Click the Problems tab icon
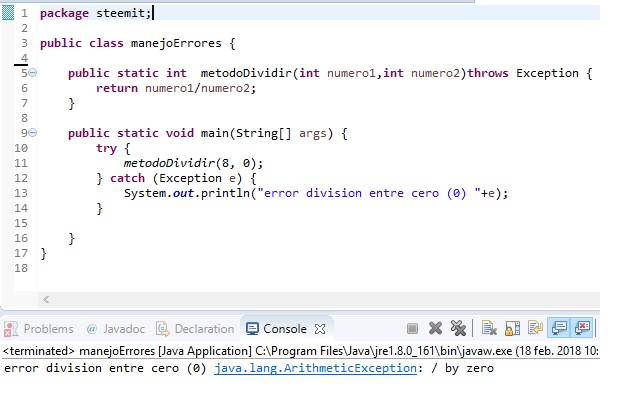Viewport: 627px width, 393px height. point(11,329)
